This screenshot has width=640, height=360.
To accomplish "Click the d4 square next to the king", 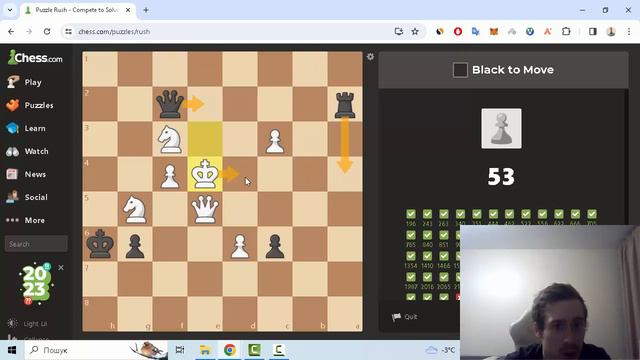I will [240, 174].
